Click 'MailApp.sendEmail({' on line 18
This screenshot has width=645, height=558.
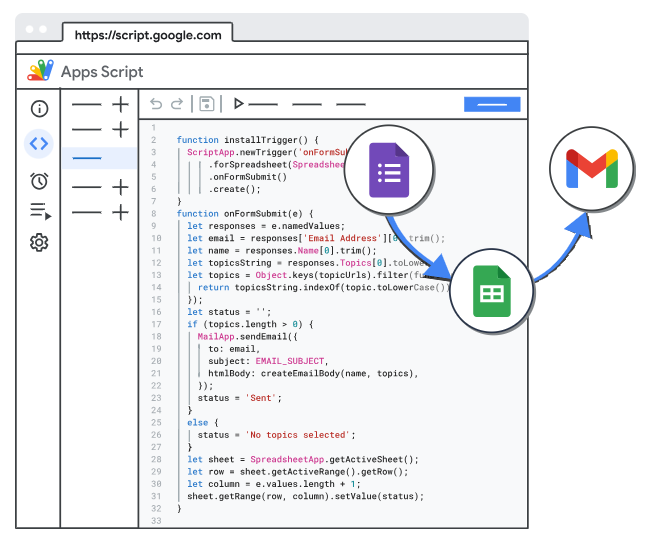[247, 337]
